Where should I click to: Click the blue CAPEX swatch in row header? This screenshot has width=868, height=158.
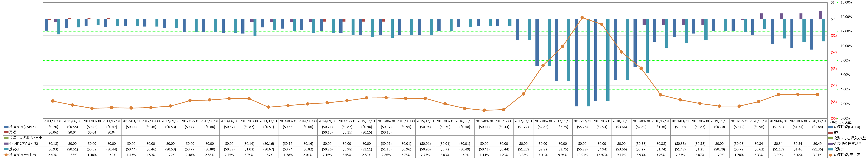click(6, 127)
